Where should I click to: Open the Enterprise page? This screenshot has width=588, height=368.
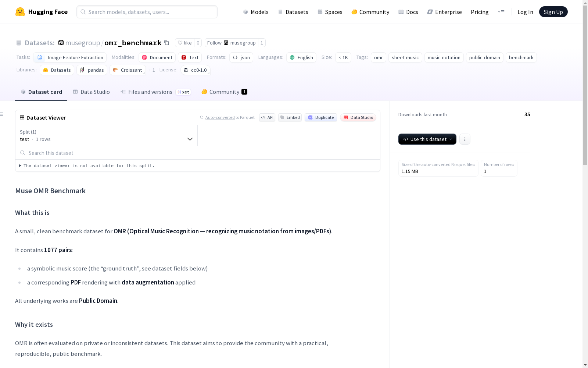coord(444,12)
